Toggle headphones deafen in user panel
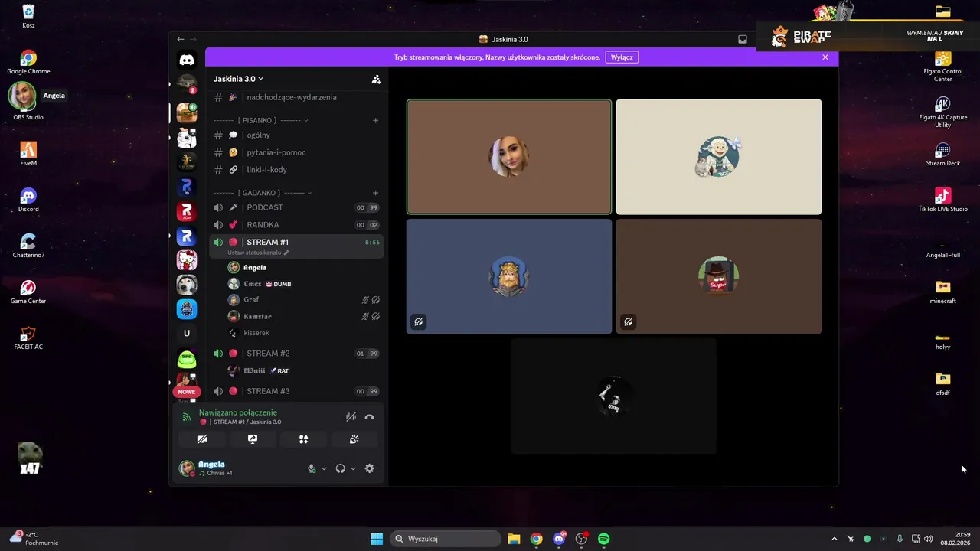The width and height of the screenshot is (980, 551). tap(340, 468)
